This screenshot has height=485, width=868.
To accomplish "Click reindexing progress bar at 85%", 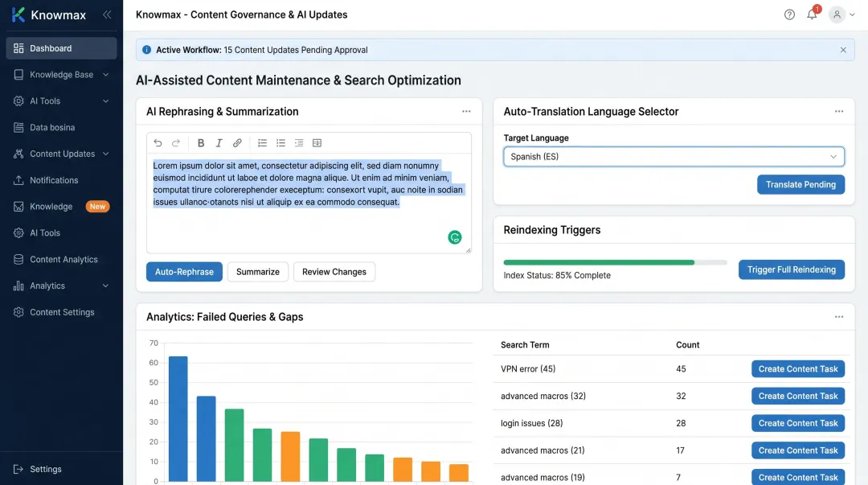I will tap(615, 262).
